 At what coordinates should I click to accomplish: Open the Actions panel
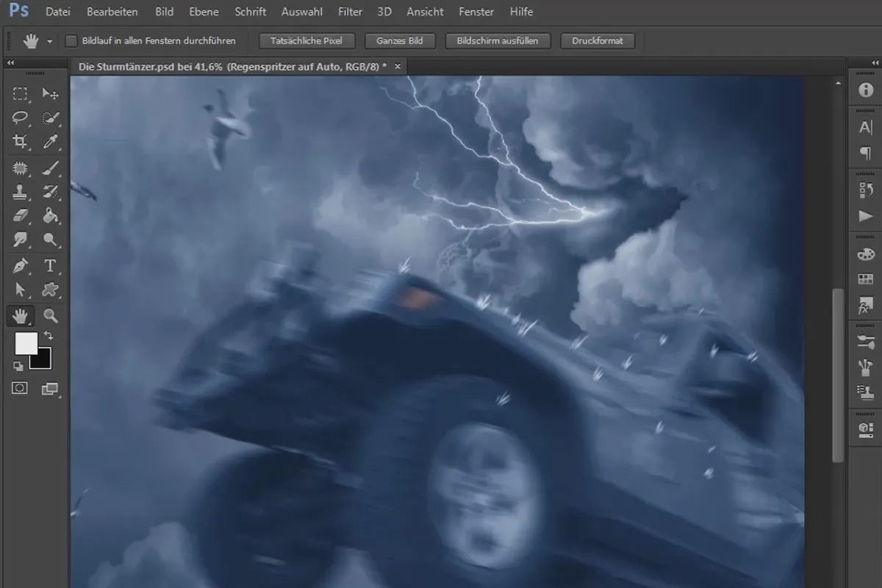coord(866,216)
